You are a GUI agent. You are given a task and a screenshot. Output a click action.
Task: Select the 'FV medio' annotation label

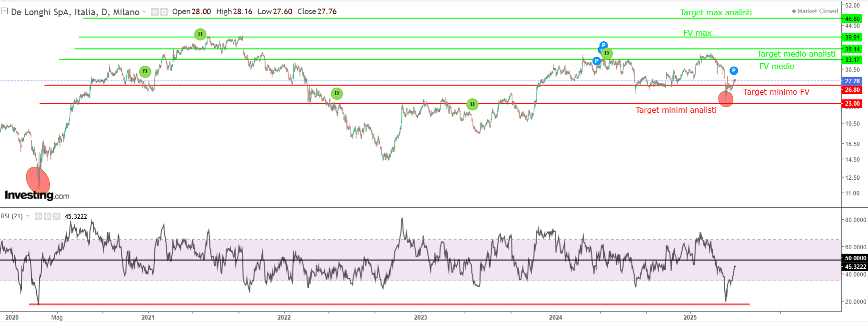click(x=777, y=66)
